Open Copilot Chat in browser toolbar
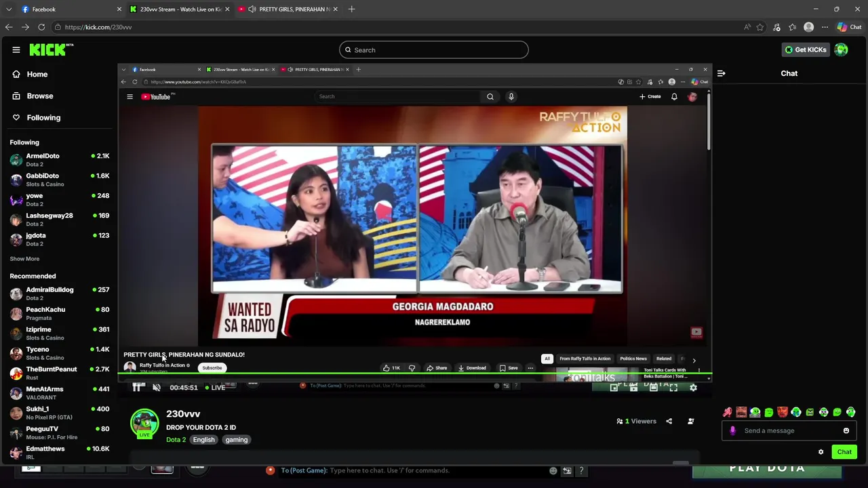Viewport: 868px width, 488px height. (848, 27)
